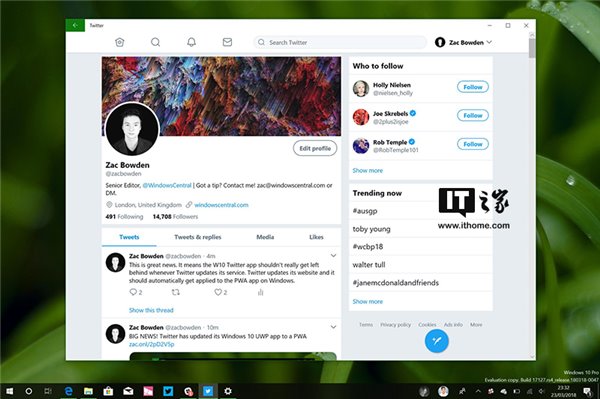This screenshot has height=399, width=600.
Task: Click the window's vertical scrollbar thumb
Action: 532,48
